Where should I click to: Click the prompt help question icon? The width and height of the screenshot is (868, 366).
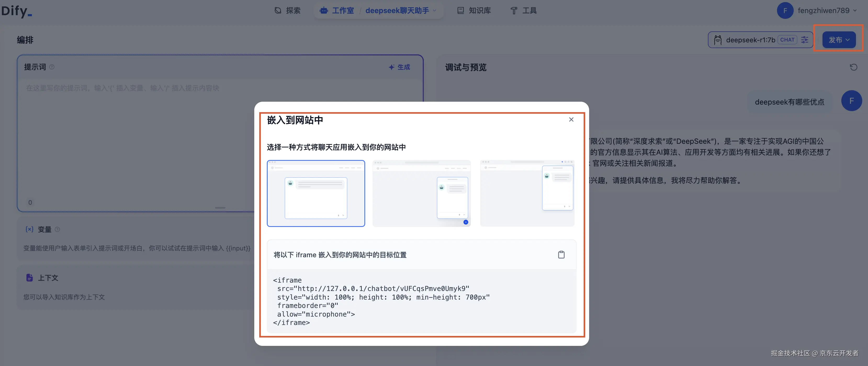pyautogui.click(x=52, y=67)
